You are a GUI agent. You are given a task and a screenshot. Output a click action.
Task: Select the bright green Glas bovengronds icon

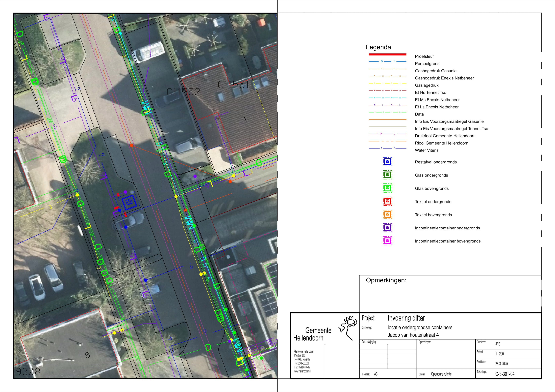tap(387, 188)
